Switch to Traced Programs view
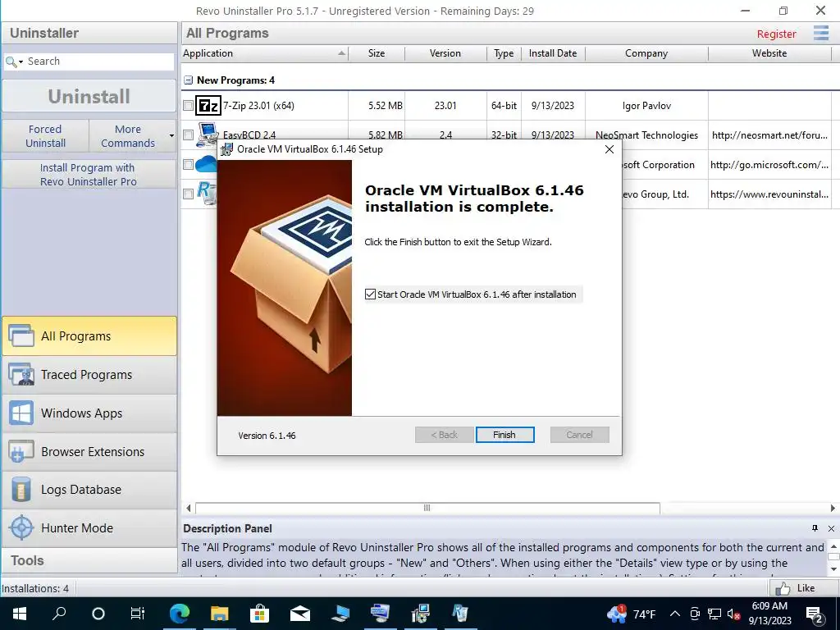This screenshot has height=630, width=840. (x=89, y=374)
